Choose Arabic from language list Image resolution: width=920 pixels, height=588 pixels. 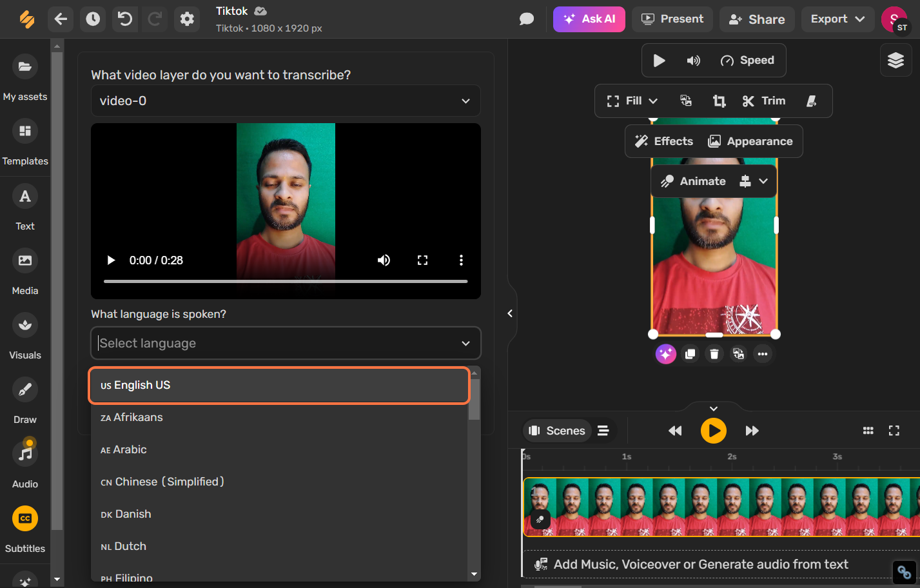click(x=279, y=450)
